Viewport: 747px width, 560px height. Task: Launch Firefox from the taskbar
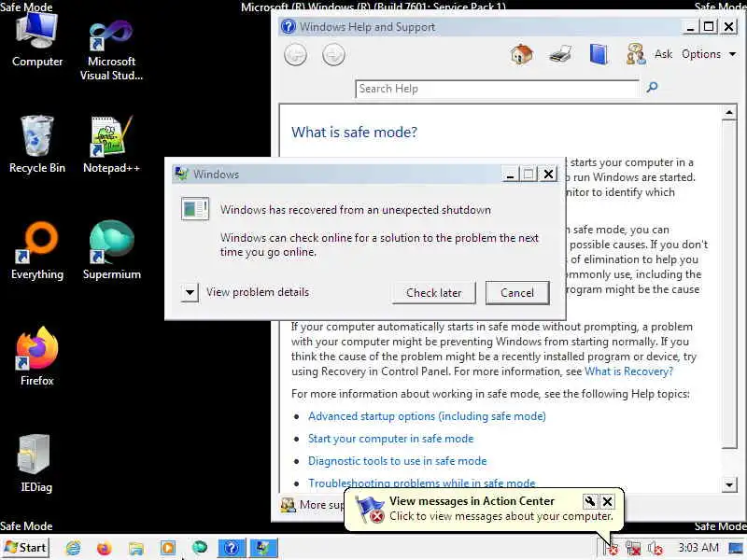coord(104,548)
